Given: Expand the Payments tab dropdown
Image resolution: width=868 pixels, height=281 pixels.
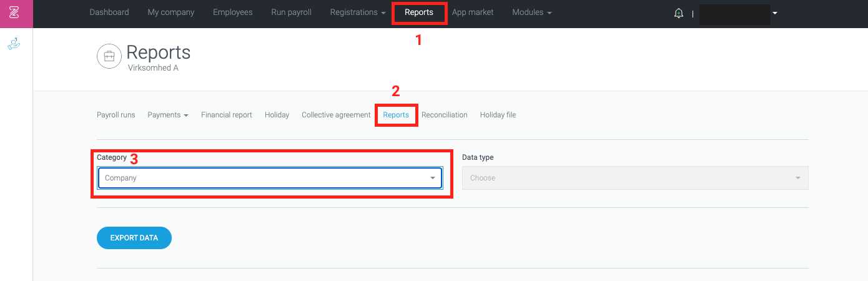Looking at the screenshot, I should (x=168, y=115).
